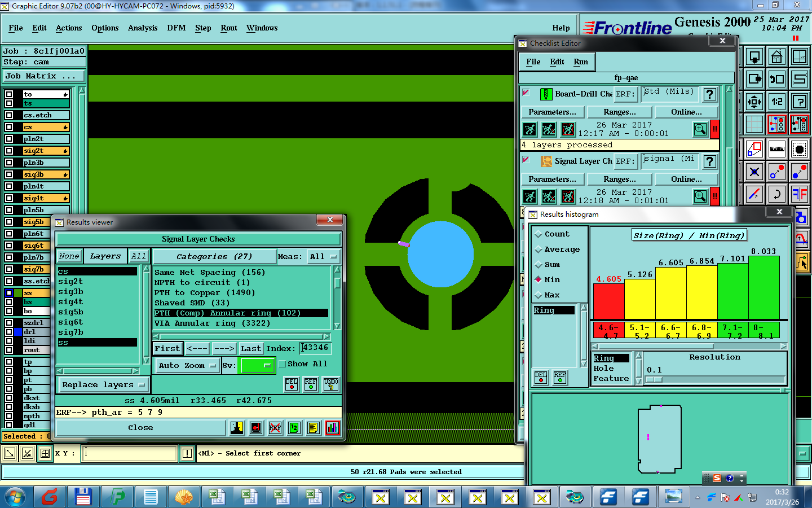Screen dimensions: 812x508
Task: Select the black octagon pad selection icon
Action: [x=800, y=149]
